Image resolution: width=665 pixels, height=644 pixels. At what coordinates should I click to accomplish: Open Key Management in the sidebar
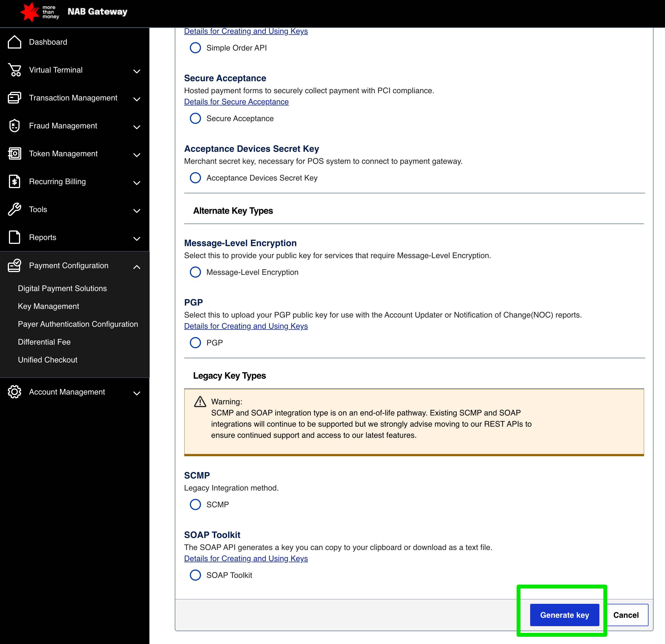pos(48,306)
